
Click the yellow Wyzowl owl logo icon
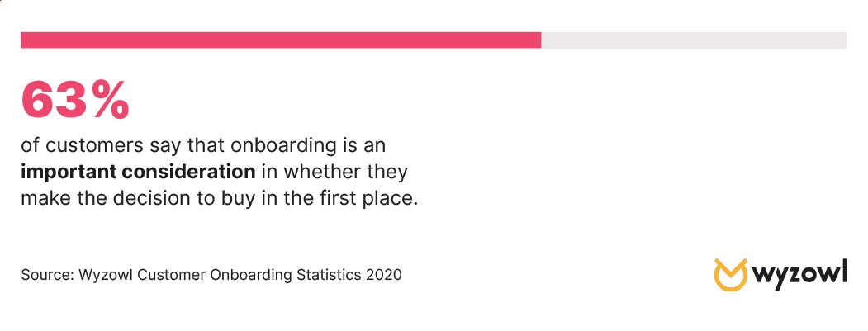(x=731, y=275)
